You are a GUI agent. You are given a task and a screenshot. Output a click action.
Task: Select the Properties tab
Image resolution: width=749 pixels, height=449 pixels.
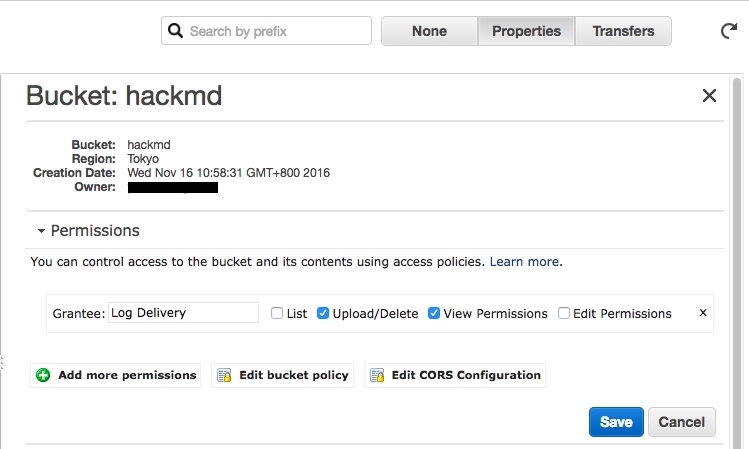pos(526,31)
